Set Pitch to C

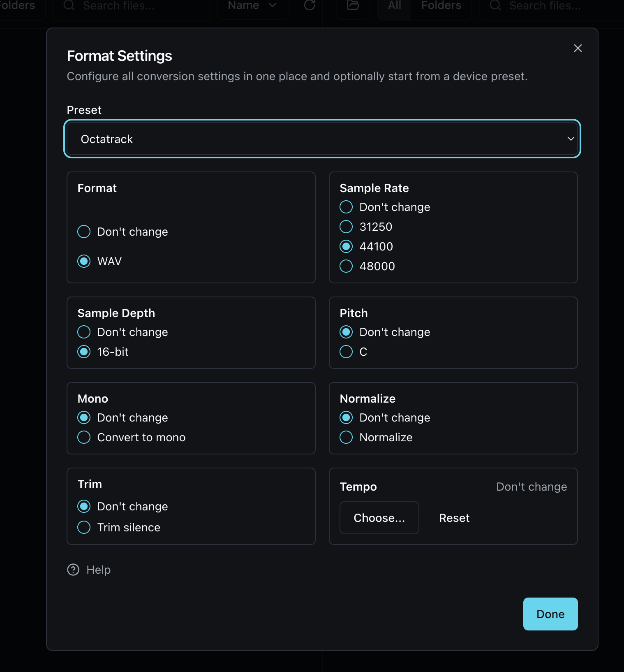click(x=346, y=352)
